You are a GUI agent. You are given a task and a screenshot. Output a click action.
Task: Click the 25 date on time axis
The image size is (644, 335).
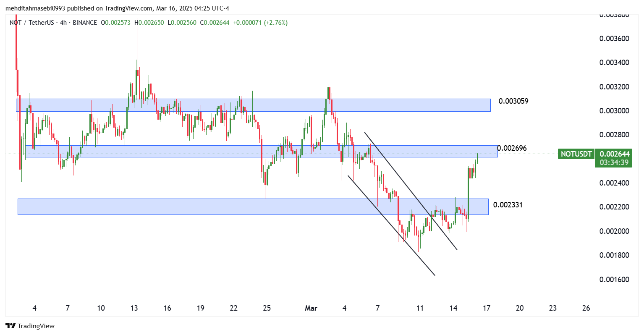[x=267, y=308]
